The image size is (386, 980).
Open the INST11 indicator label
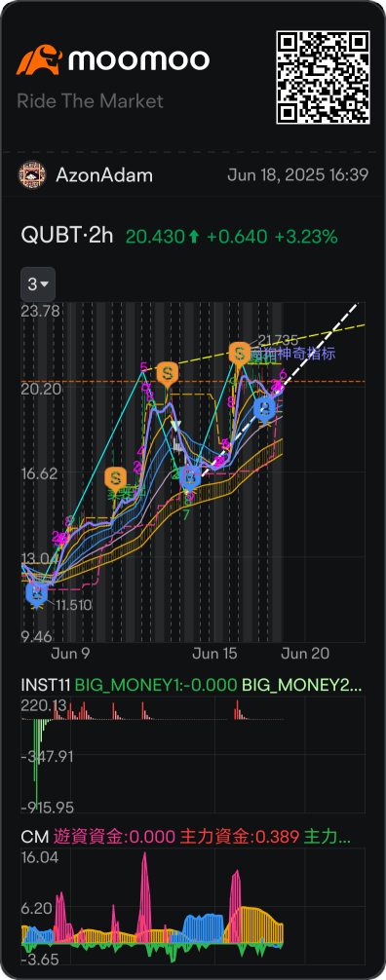(x=46, y=685)
